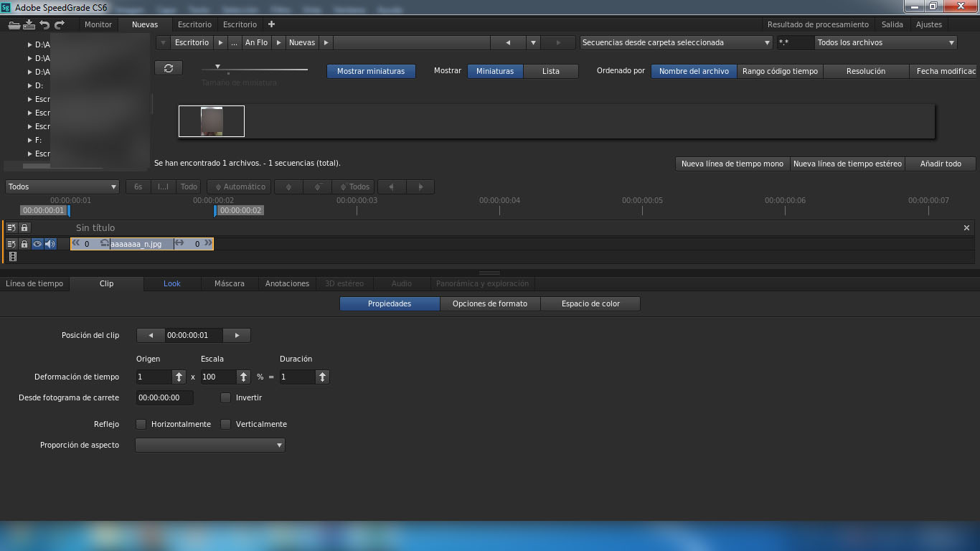980x551 pixels.
Task: Check Verticalmente reflection option
Action: [225, 424]
